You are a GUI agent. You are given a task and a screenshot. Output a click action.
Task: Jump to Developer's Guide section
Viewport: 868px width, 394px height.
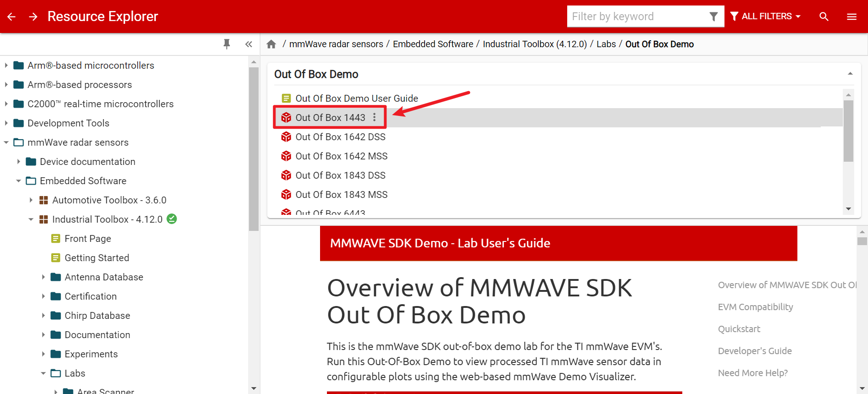point(755,351)
